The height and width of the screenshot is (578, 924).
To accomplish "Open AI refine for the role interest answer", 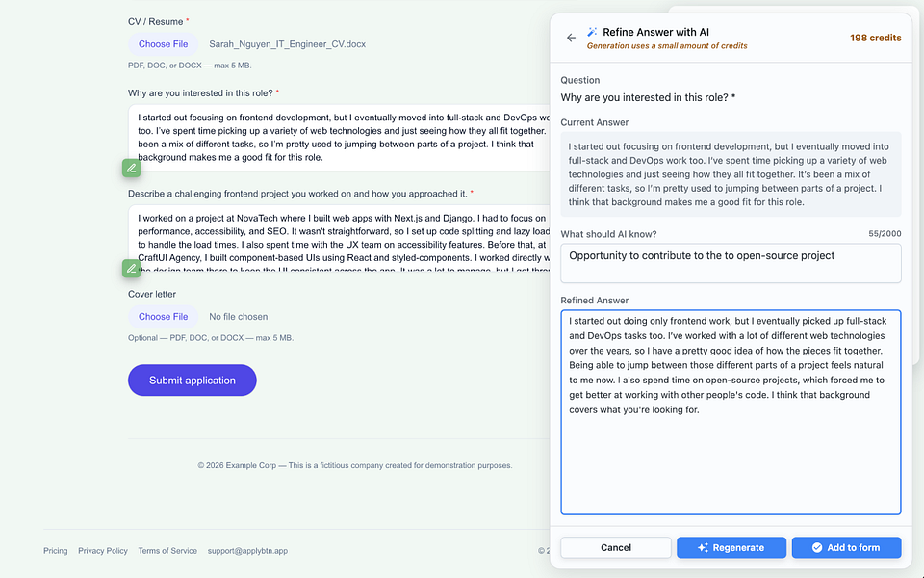I will tap(132, 168).
